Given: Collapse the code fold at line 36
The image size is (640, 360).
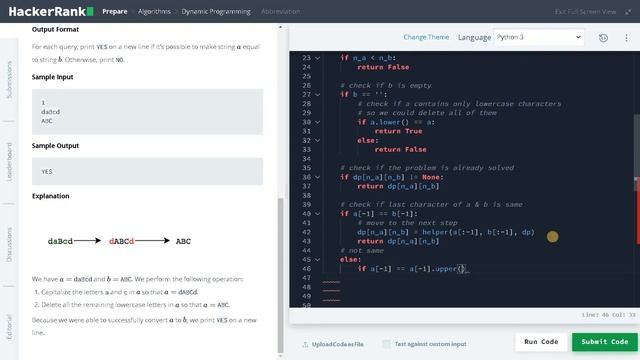Looking at the screenshot, I should point(317,177).
